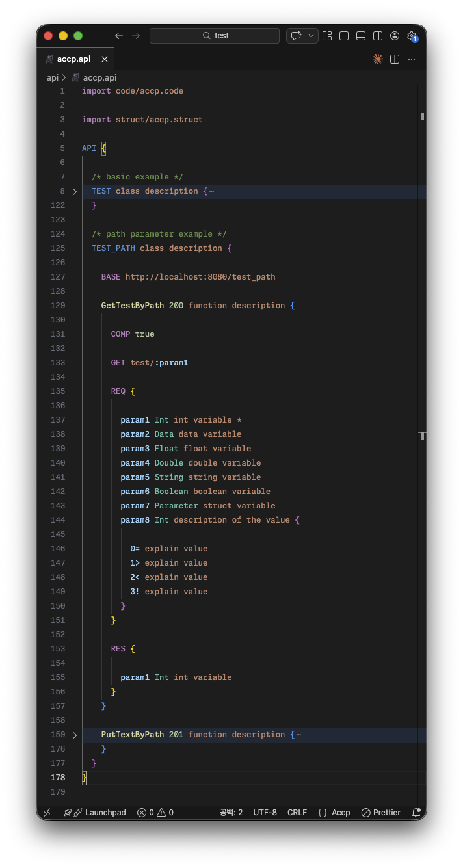Close the accp.api tab
Screen dimensions: 463x868
pyautogui.click(x=104, y=59)
